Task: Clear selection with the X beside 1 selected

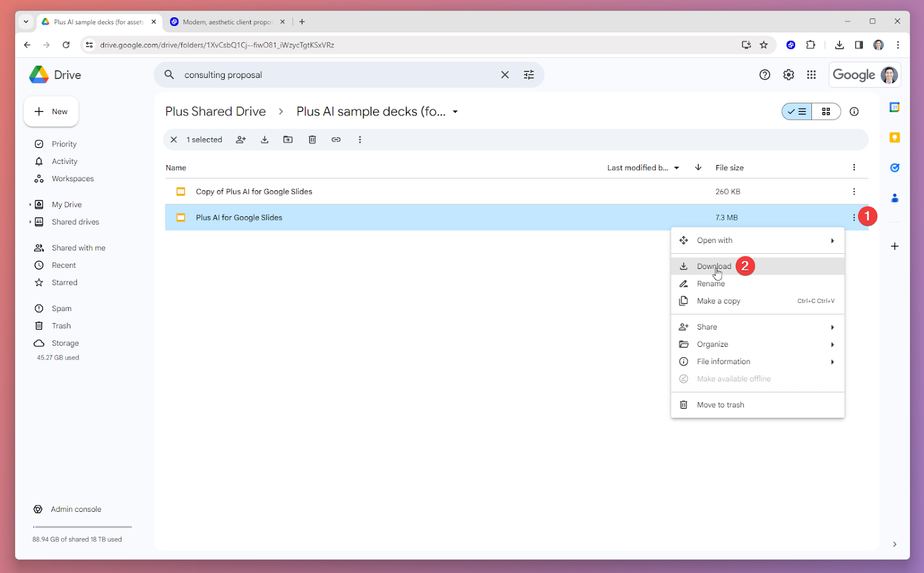Action: [174, 140]
